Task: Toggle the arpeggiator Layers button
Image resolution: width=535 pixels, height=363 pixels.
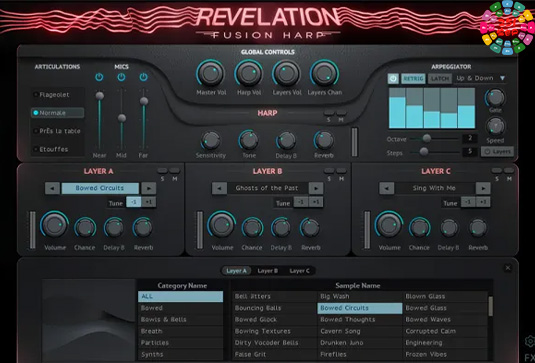Action: [x=497, y=151]
